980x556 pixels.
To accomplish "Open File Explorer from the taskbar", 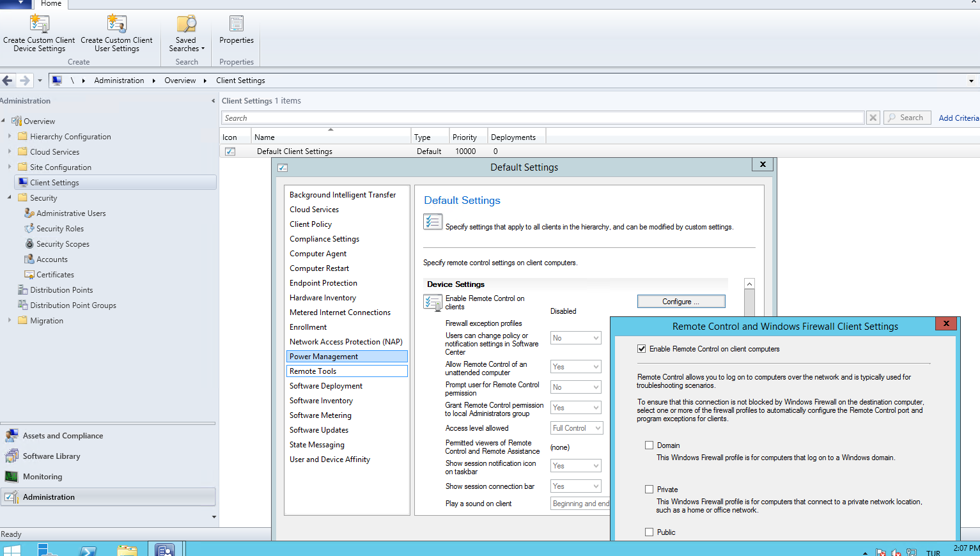I will [127, 550].
